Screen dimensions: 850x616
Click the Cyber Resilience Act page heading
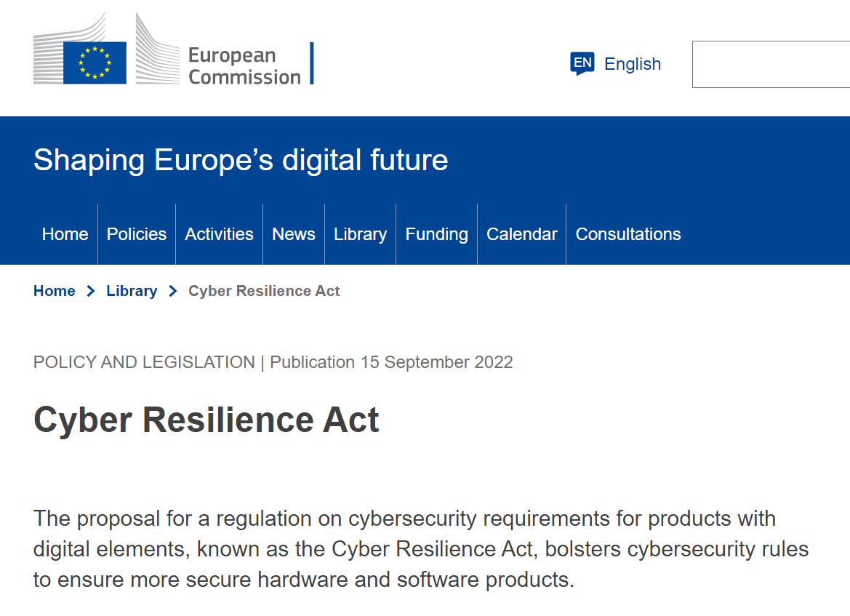click(x=206, y=421)
